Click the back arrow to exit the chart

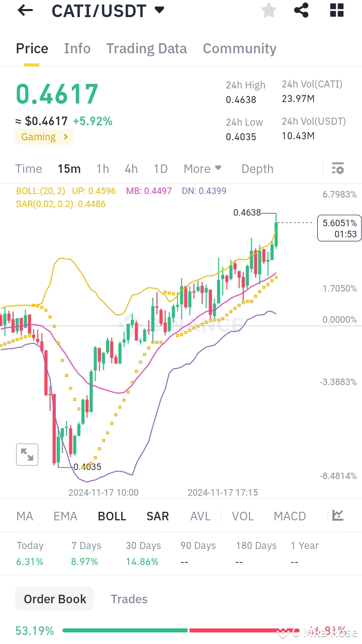click(x=25, y=10)
